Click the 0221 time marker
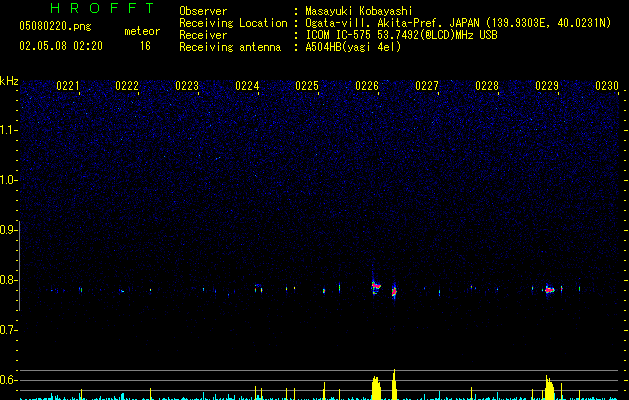Viewport: 629px width, 400px height. pos(67,86)
